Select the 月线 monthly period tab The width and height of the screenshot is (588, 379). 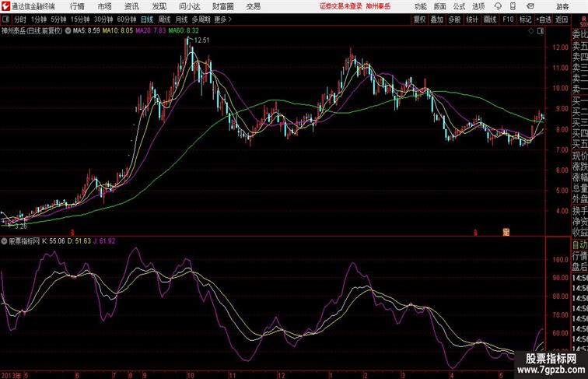(181, 19)
